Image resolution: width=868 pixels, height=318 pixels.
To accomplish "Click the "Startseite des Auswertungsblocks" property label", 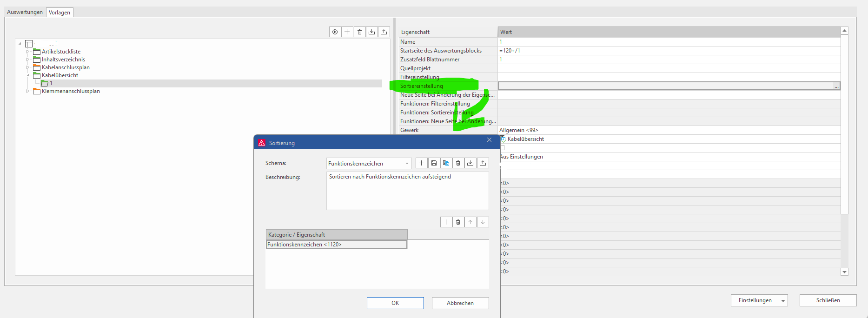I will (441, 51).
